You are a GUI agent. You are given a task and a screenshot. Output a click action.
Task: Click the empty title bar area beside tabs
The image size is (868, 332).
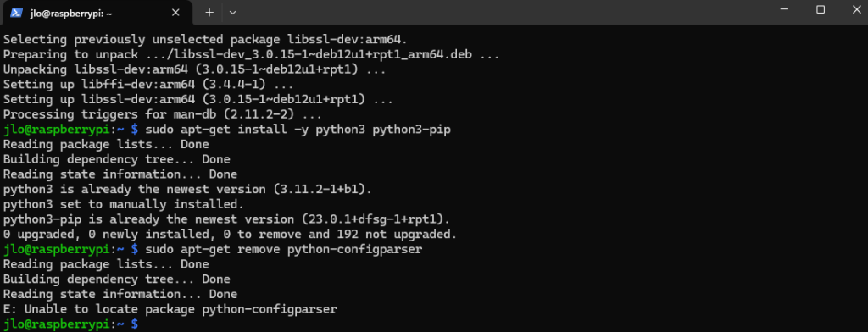(498, 12)
